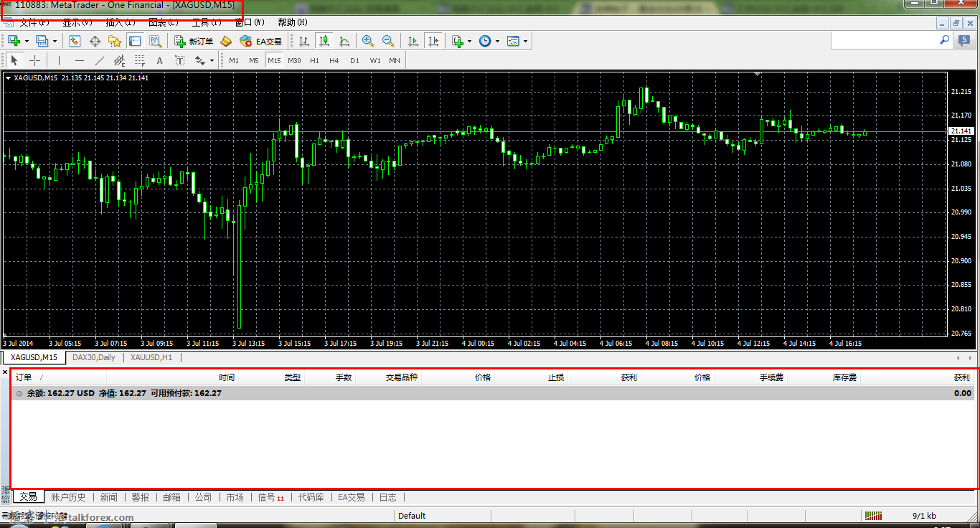Viewport: 980px width, 528px height.
Task: Toggle the EA交易 auto trading button
Action: (x=260, y=41)
